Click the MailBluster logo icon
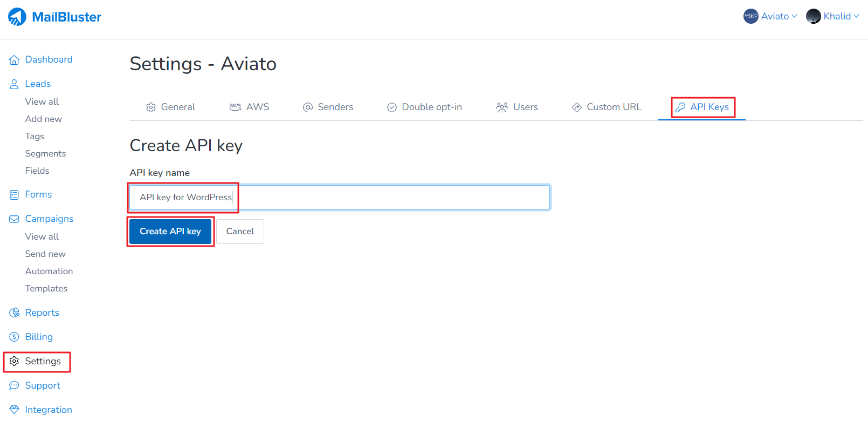The image size is (868, 428). 17,17
